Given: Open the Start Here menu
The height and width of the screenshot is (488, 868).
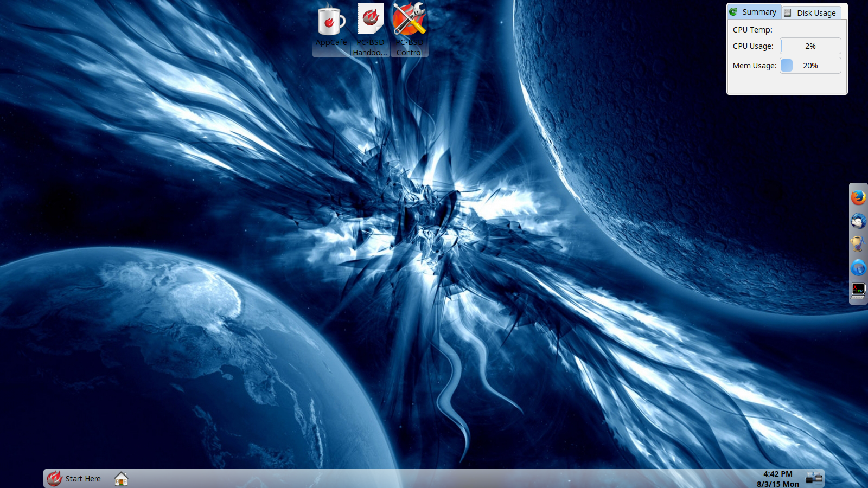Looking at the screenshot, I should point(74,479).
